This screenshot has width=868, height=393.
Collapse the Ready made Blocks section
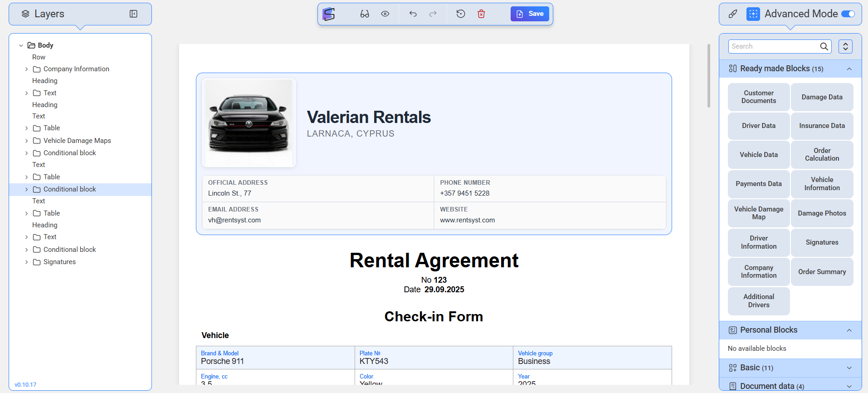point(849,69)
